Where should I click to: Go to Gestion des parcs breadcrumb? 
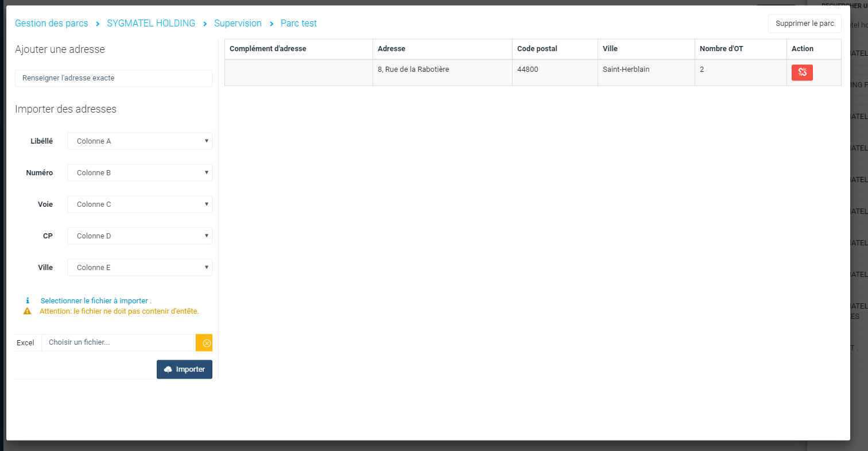tap(52, 24)
